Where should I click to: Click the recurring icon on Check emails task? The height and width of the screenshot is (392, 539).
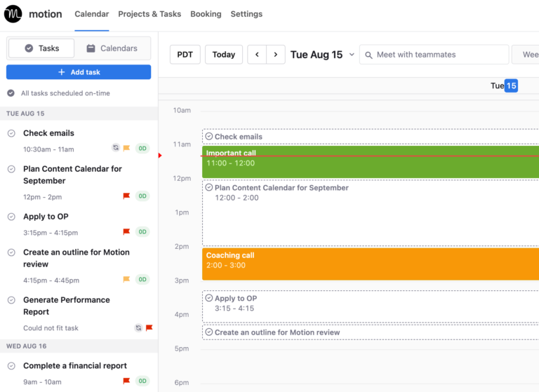[116, 148]
